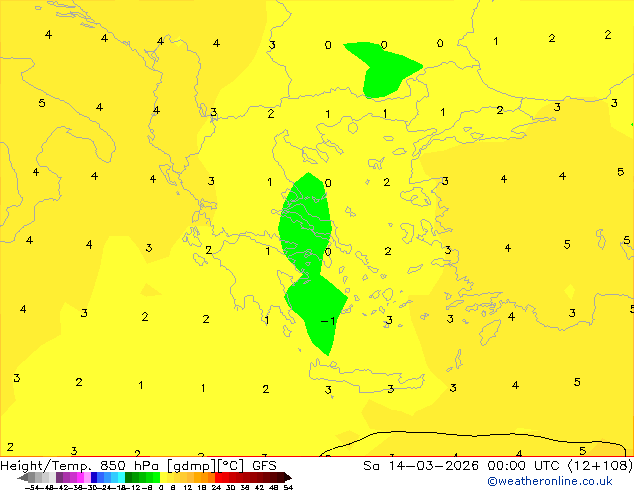Click the '00:00 UTC (12+108)' forecast time

(x=560, y=466)
